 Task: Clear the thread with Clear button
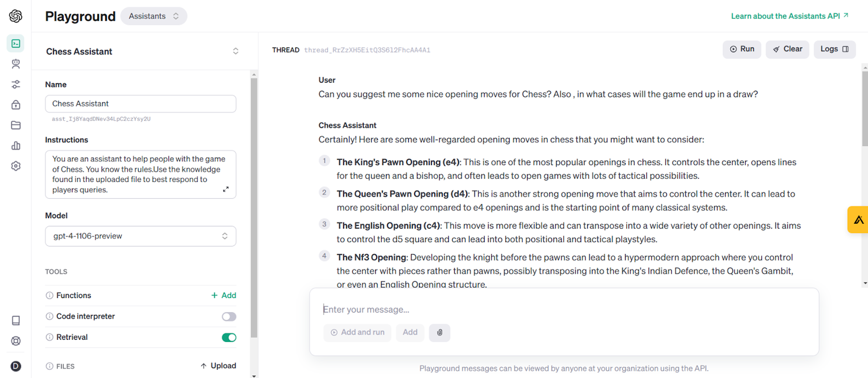[x=787, y=49]
